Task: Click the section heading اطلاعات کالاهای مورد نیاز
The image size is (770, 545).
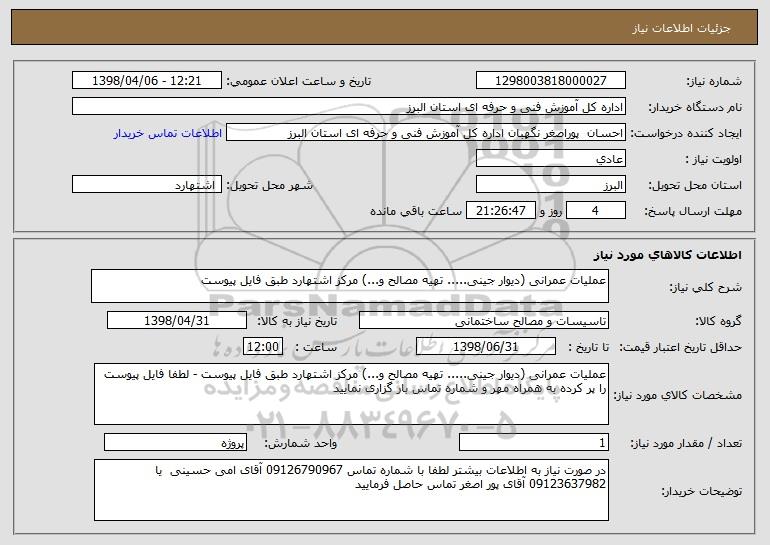Action: click(667, 255)
